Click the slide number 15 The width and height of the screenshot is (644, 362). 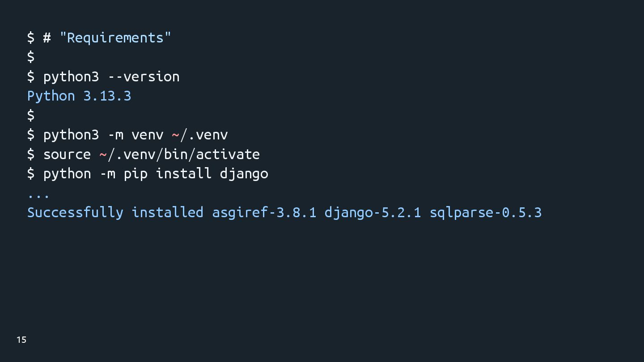coord(21,340)
